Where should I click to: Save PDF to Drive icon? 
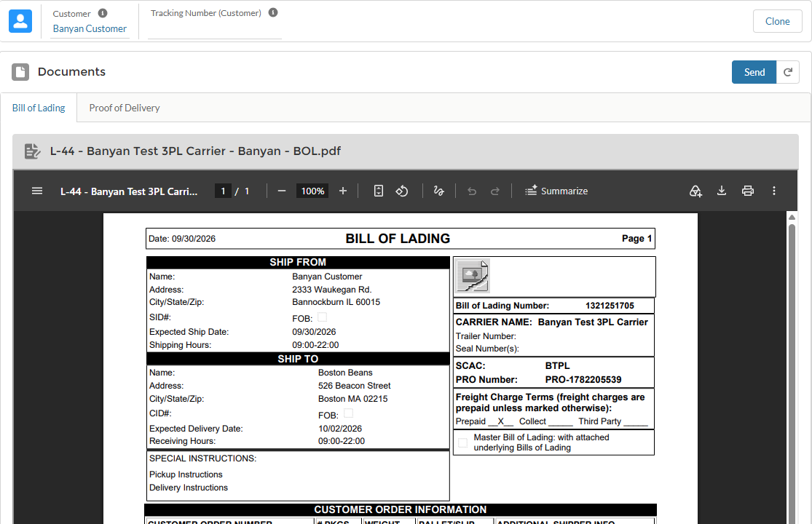tap(695, 191)
